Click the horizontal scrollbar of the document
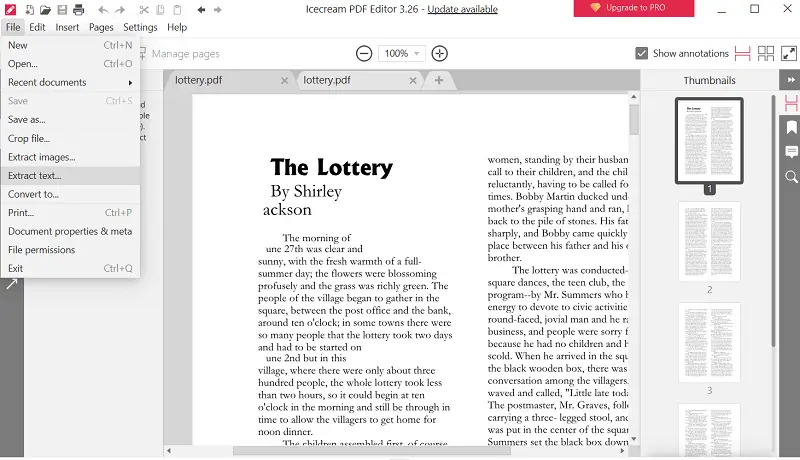Image resolution: width=800 pixels, height=460 pixels. 371,451
